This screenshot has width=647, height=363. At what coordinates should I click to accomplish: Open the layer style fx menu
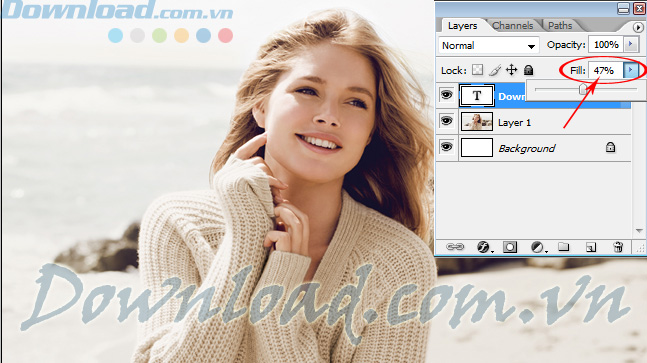484,247
